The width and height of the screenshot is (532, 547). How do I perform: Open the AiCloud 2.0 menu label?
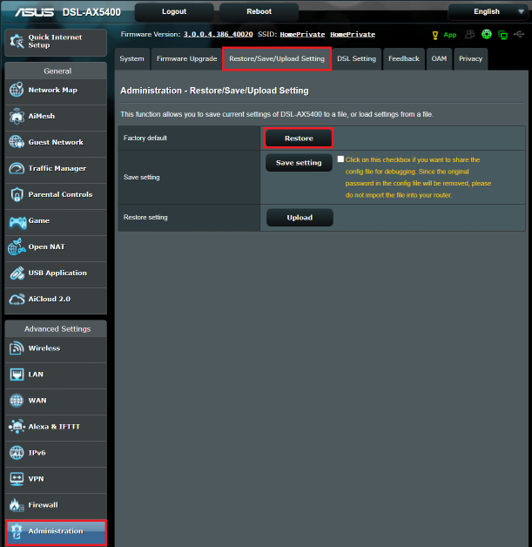(49, 299)
